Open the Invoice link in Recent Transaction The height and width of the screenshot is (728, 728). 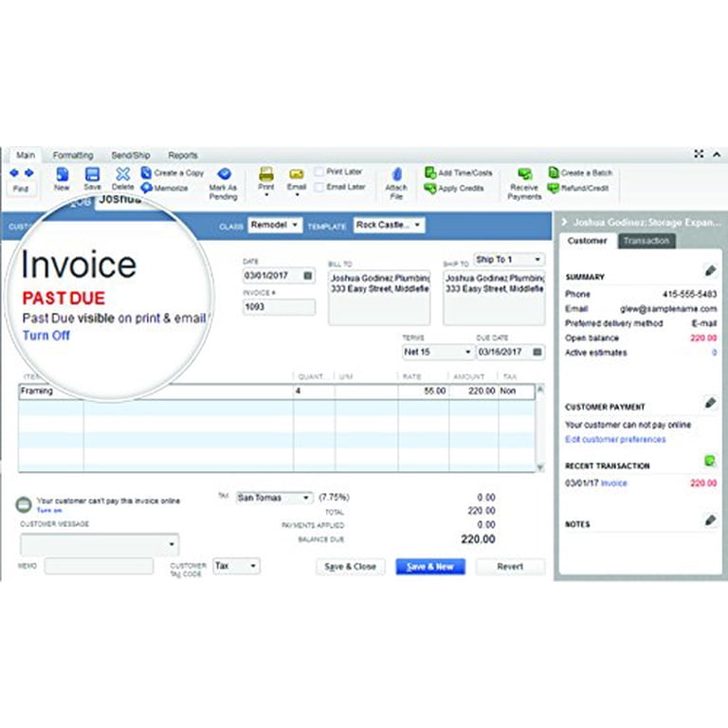click(x=614, y=483)
